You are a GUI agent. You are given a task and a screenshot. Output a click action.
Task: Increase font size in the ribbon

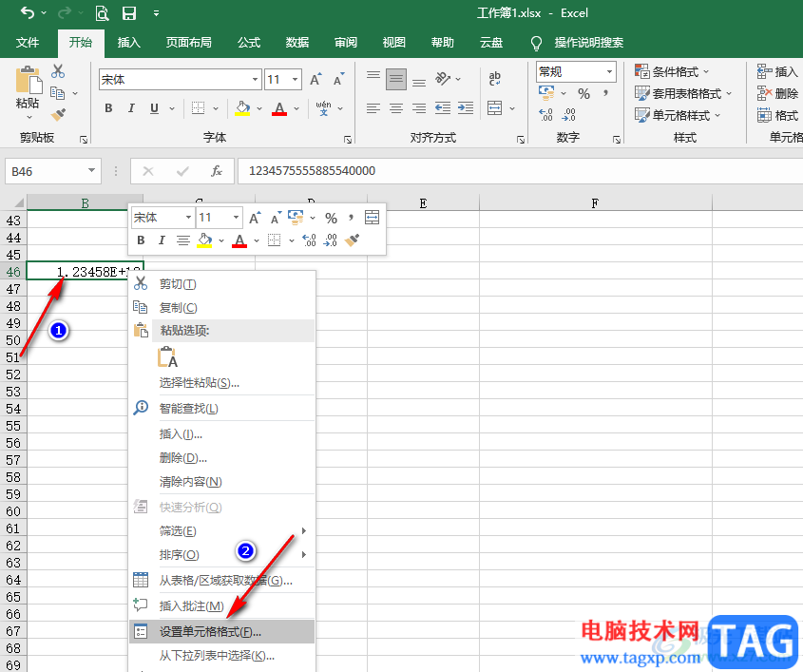point(315,80)
